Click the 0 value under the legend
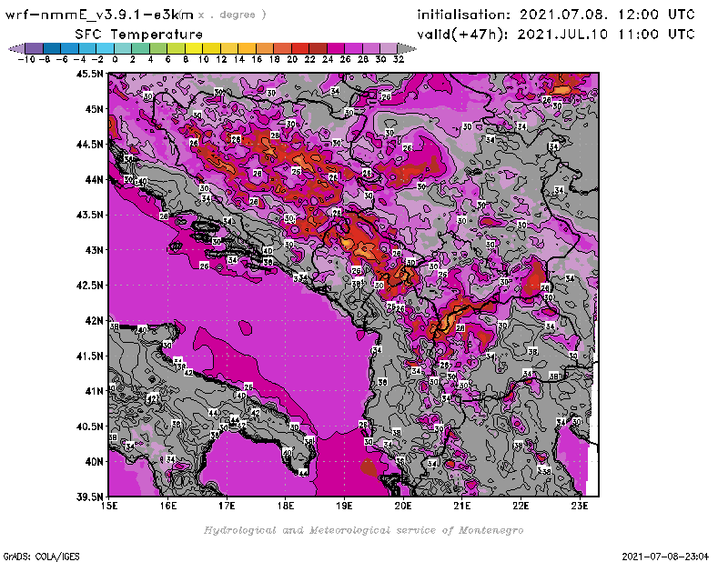 coord(115,59)
